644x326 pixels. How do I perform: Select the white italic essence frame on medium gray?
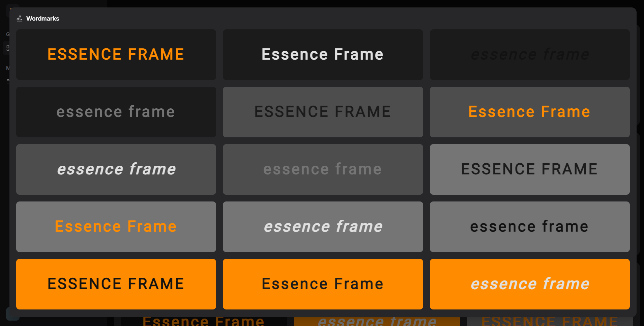tap(322, 226)
